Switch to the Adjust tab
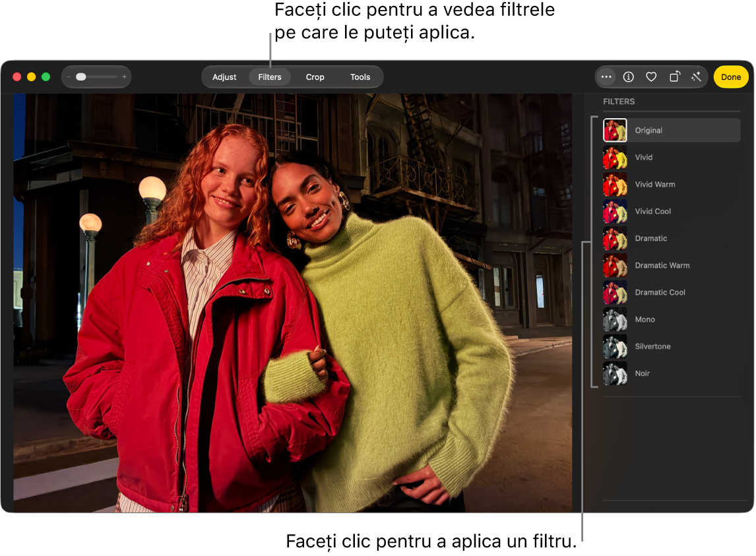The width and height of the screenshot is (756, 556). [224, 77]
